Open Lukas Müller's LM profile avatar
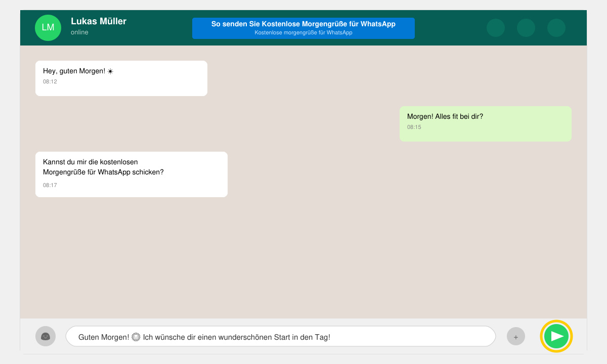607x364 pixels. click(48, 28)
